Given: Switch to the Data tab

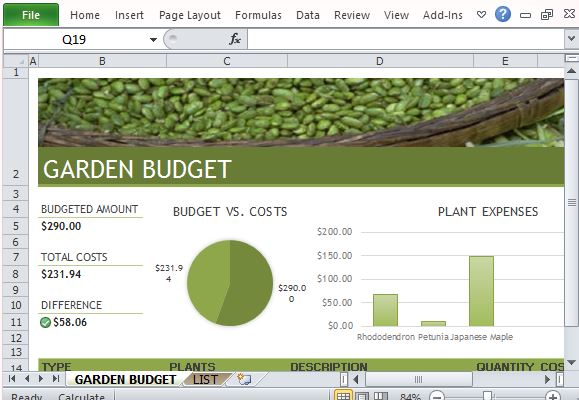Looking at the screenshot, I should 308,15.
